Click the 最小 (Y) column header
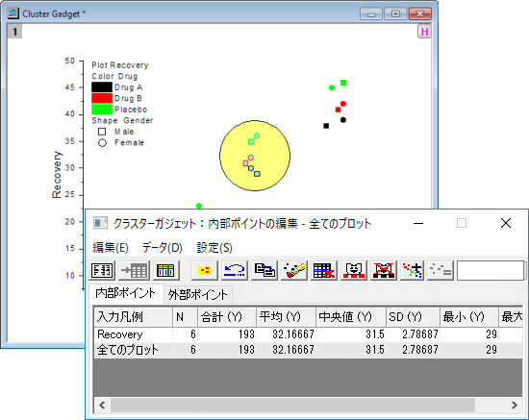The height and width of the screenshot is (420, 529). coord(469,317)
